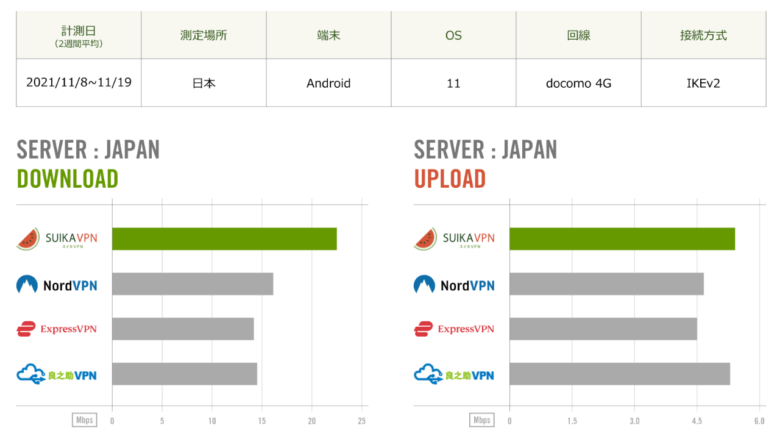Image resolution: width=780 pixels, height=439 pixels.
Task: Click the SUIKA VPN logo in Upload chart
Action: 454,239
